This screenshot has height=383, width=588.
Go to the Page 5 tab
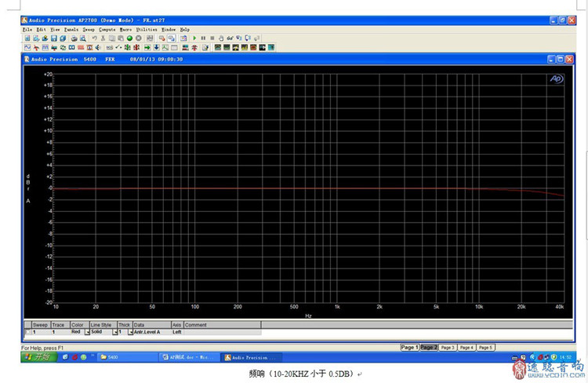click(485, 347)
